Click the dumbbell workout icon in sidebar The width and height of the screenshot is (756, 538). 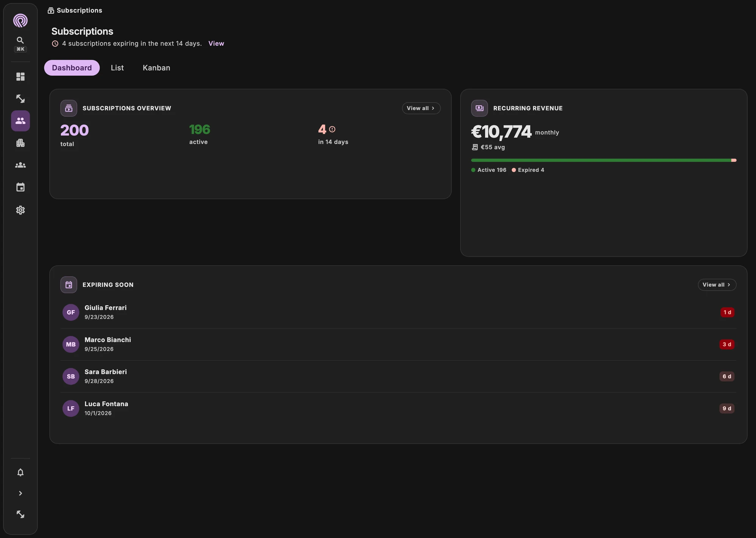(x=20, y=99)
